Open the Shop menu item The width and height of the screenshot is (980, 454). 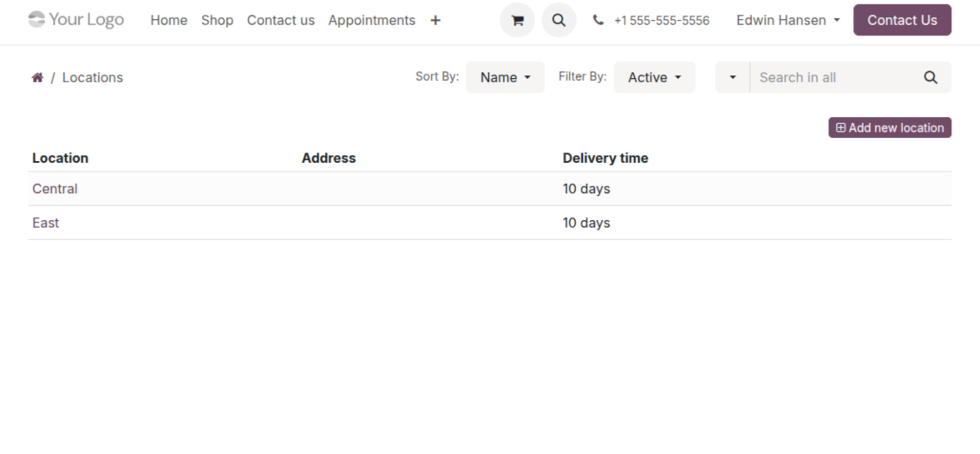pyautogui.click(x=217, y=20)
